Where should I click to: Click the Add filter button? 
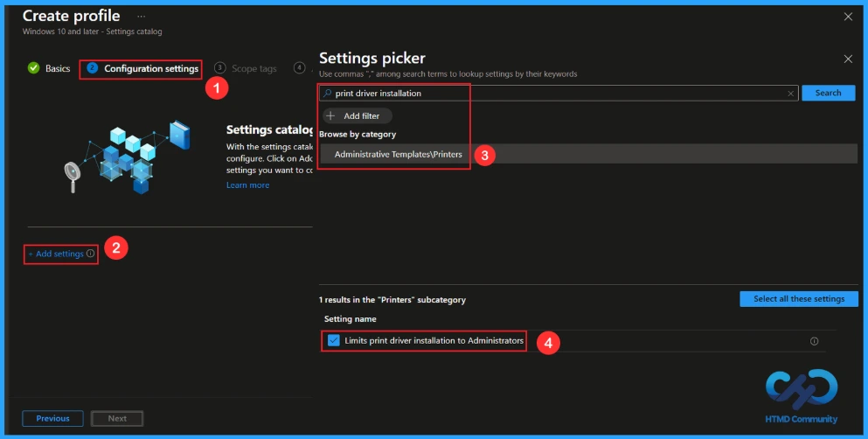[x=357, y=115]
